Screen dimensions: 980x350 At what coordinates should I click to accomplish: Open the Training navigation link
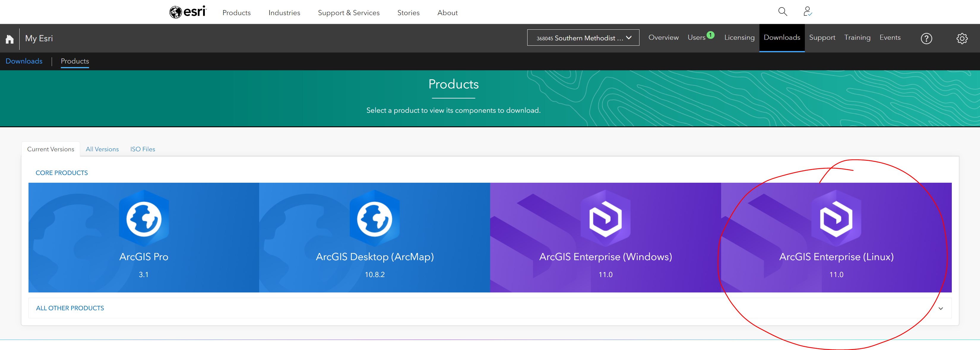[x=857, y=38]
